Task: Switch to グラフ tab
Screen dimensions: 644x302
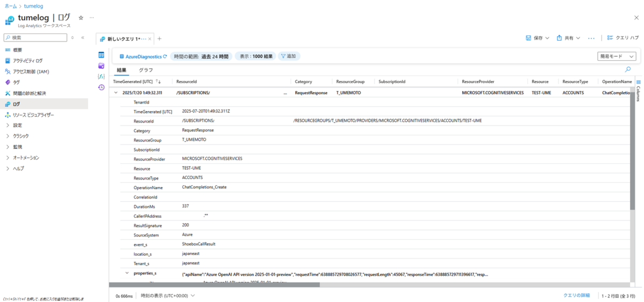Action: point(145,70)
